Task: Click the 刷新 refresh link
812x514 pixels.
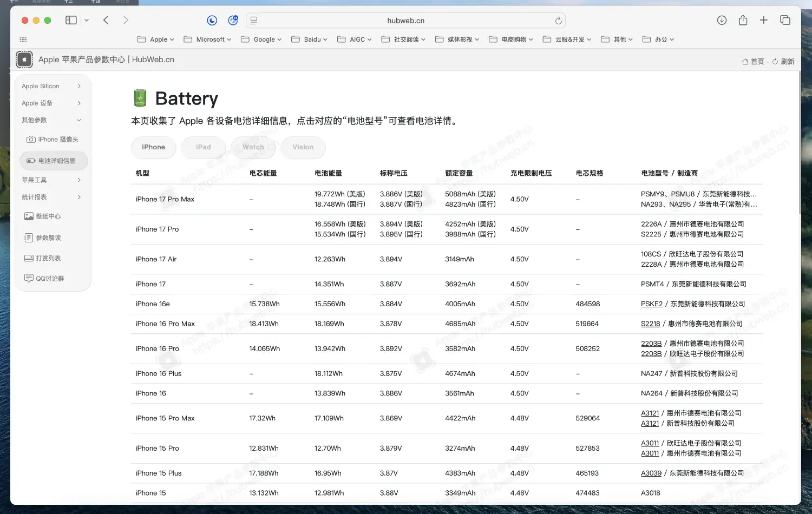Action: click(783, 62)
